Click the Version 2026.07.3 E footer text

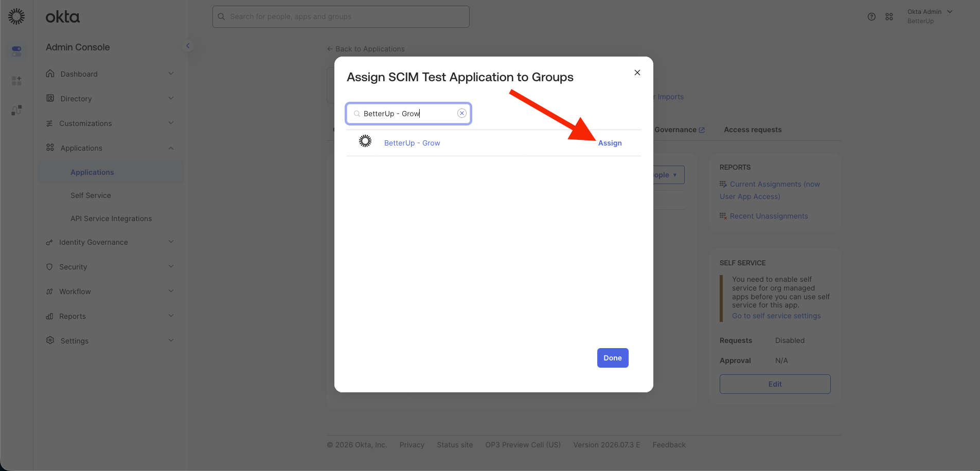click(607, 445)
